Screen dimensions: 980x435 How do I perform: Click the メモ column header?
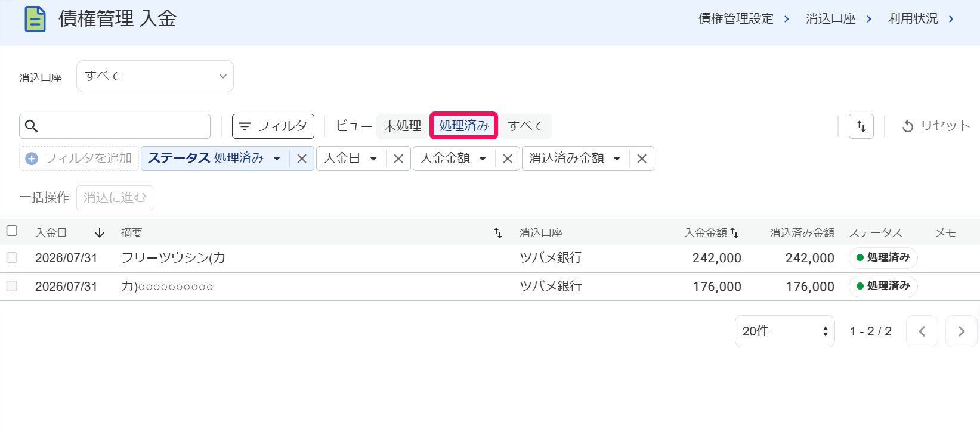[945, 233]
